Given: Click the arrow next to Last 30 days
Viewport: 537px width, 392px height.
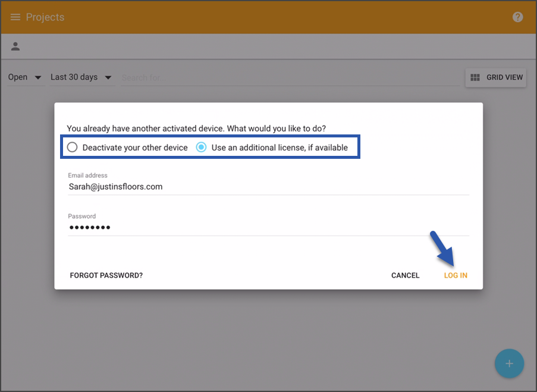Looking at the screenshot, I should (x=108, y=78).
